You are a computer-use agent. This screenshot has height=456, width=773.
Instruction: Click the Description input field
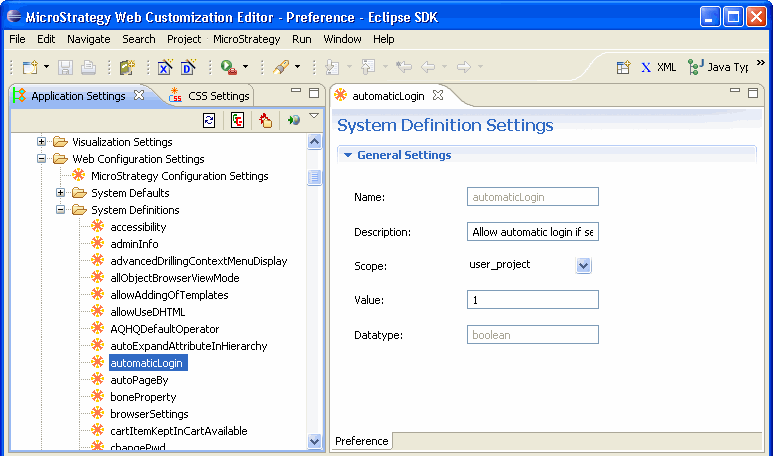tap(532, 232)
